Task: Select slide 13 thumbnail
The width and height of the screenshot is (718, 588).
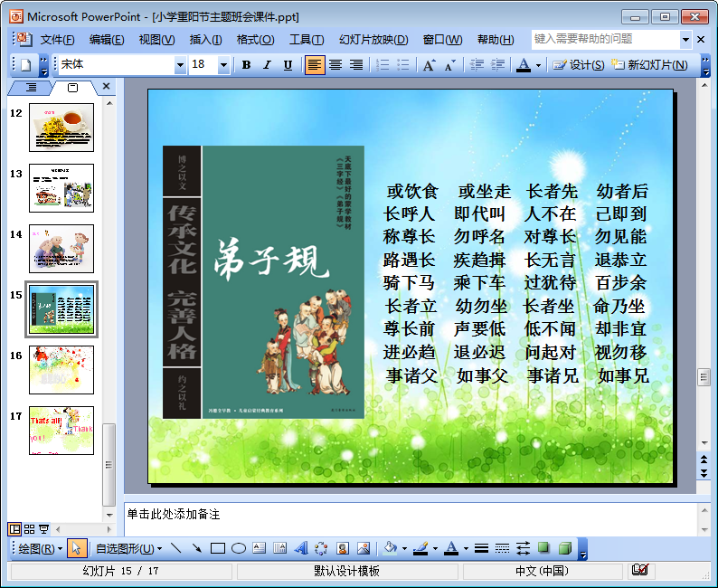Action: pyautogui.click(x=61, y=188)
